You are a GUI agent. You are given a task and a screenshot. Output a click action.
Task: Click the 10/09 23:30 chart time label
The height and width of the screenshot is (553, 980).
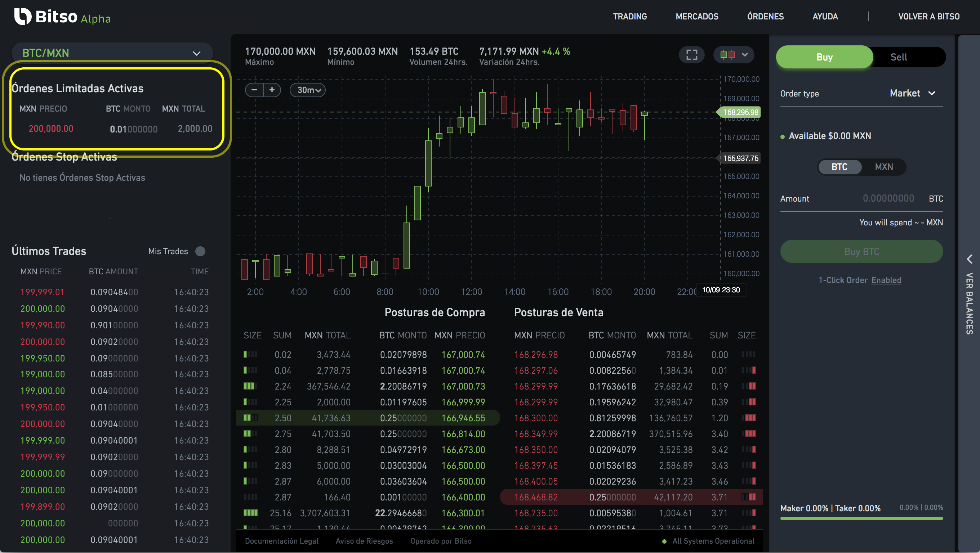tap(721, 289)
